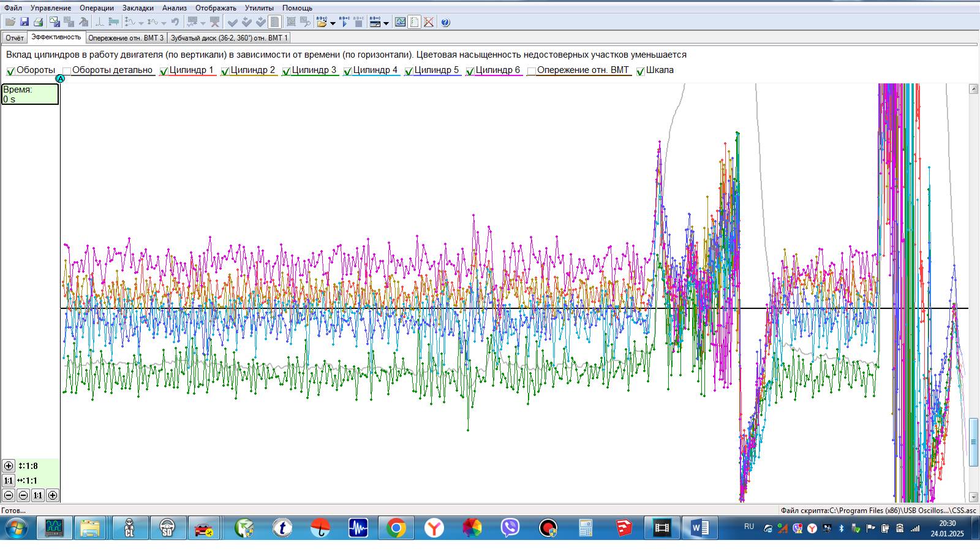Open the Утилиты menu

click(x=258, y=8)
